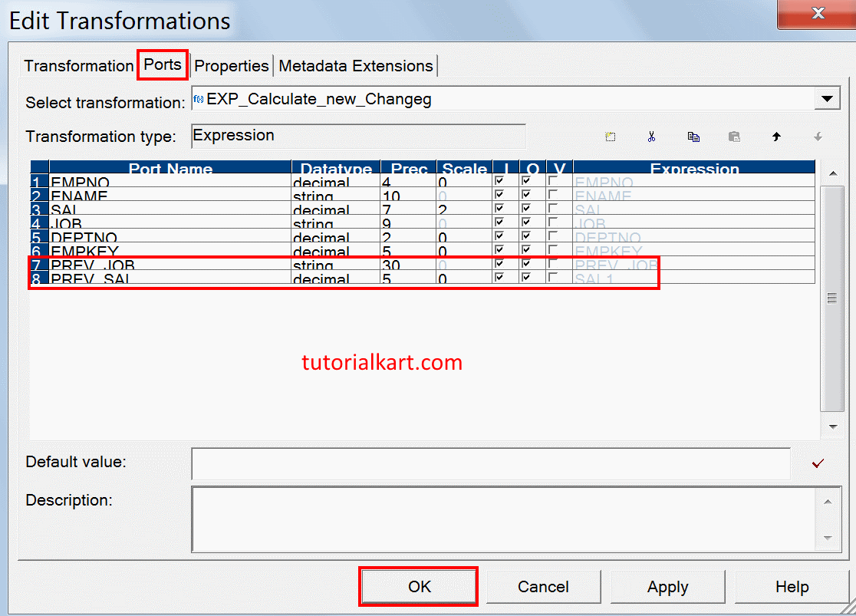Switch to the Properties tab
The height and width of the screenshot is (616, 856).
[231, 66]
